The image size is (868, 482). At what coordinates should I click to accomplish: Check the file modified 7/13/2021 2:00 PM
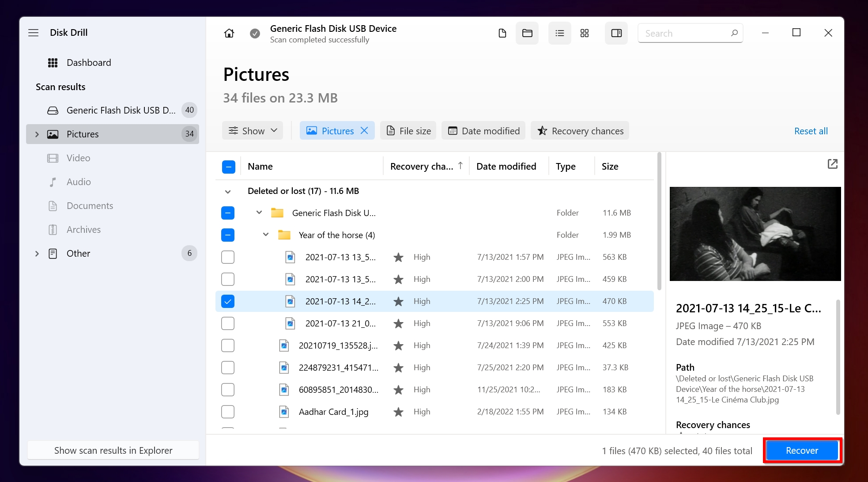pos(228,279)
